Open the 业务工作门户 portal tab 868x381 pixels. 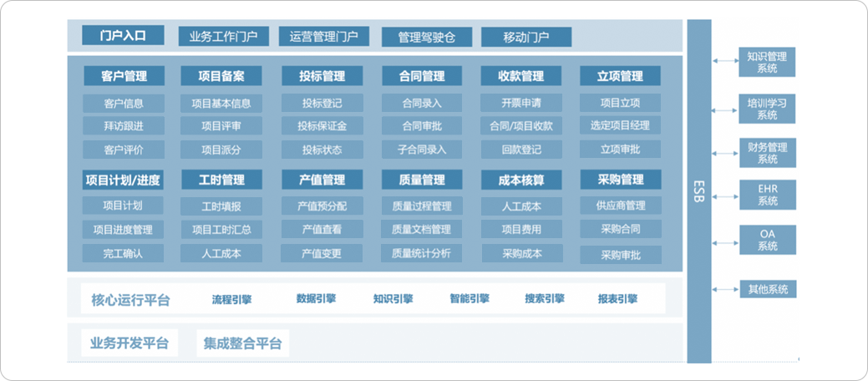(x=223, y=37)
